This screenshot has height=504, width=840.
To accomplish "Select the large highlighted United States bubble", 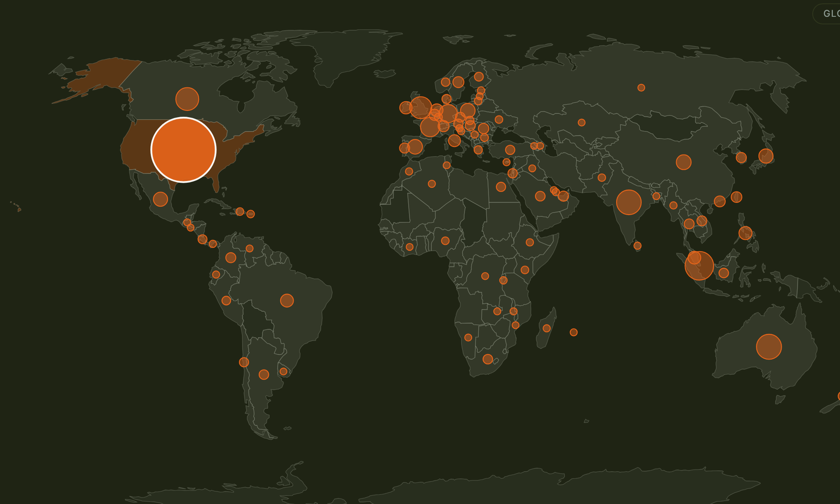I will (184, 150).
